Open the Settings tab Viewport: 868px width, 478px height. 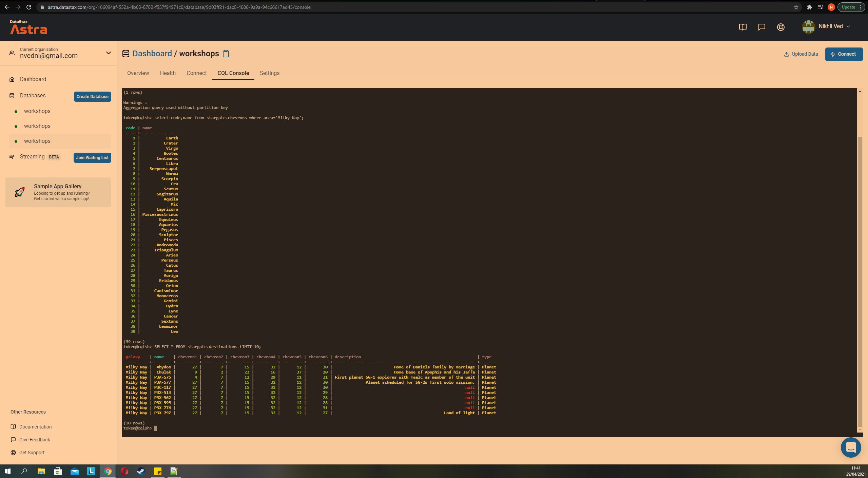(269, 73)
